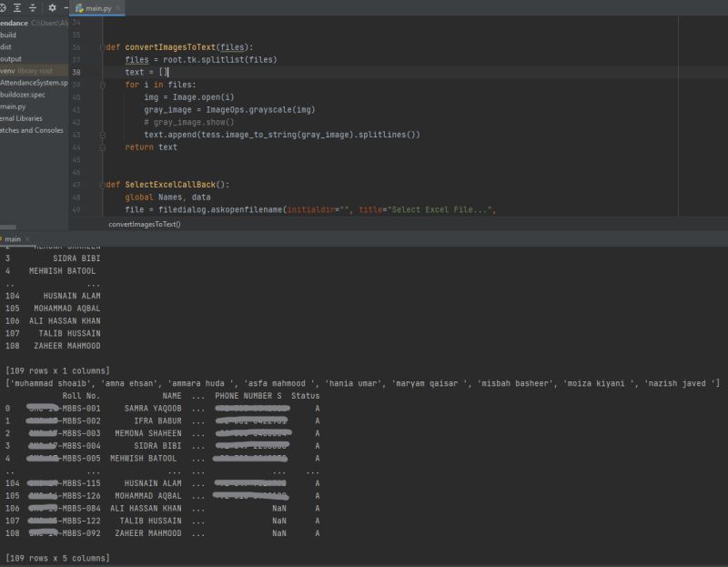Select the output folder in project tree
Screen dimensions: 728x567
tap(11, 59)
